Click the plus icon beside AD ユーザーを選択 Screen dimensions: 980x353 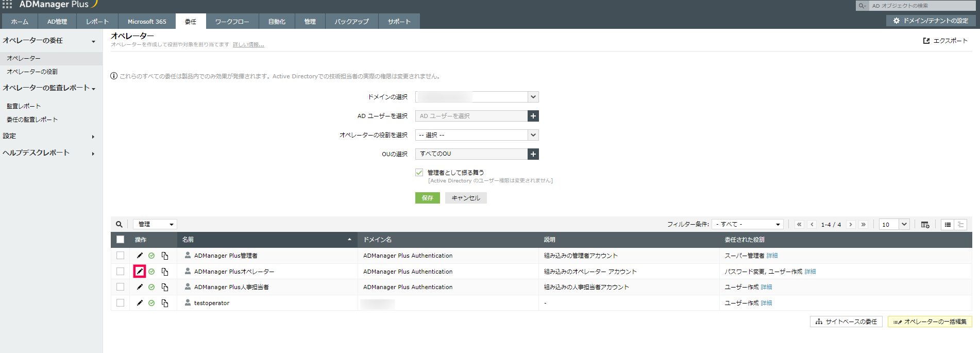[533, 116]
